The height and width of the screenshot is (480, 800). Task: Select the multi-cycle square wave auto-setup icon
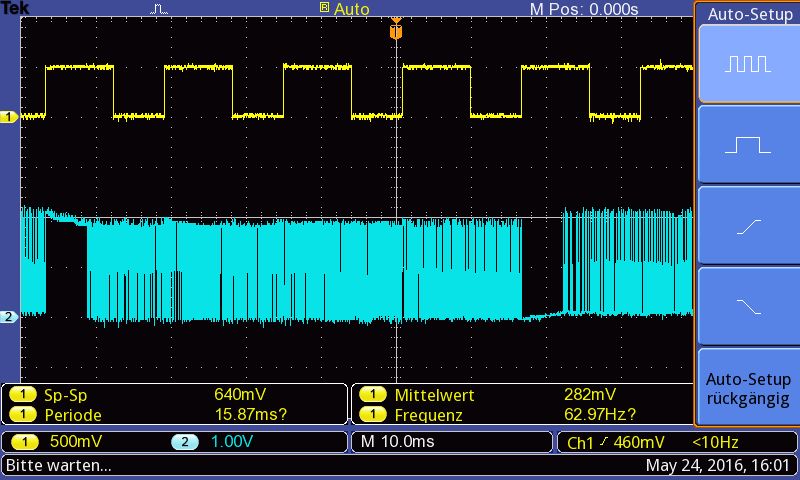(748, 64)
